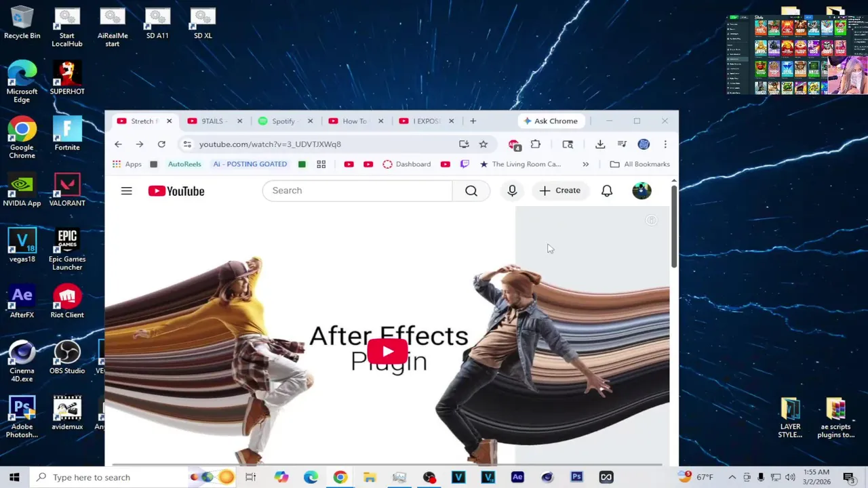Play the After Effects Plugin video

click(387, 351)
